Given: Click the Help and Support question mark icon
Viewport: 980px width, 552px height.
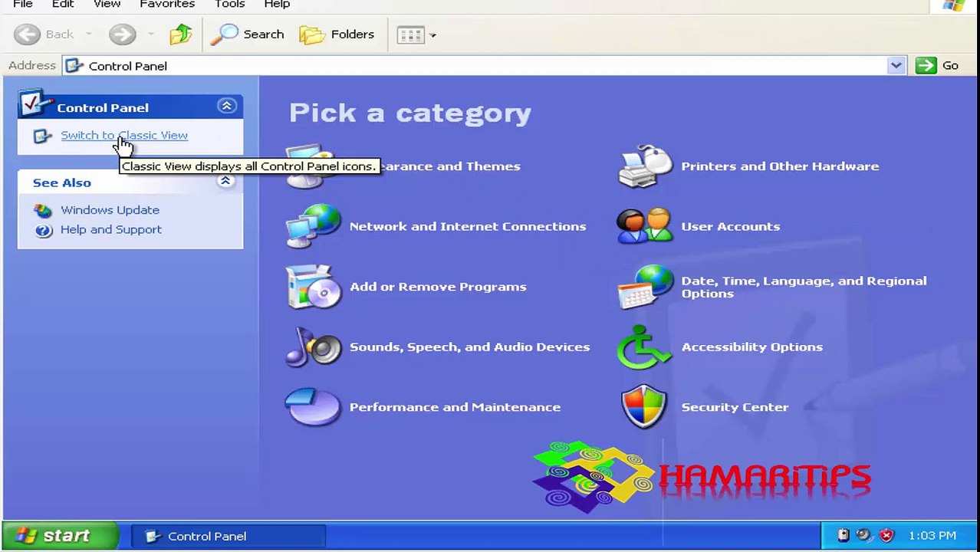Looking at the screenshot, I should [44, 230].
